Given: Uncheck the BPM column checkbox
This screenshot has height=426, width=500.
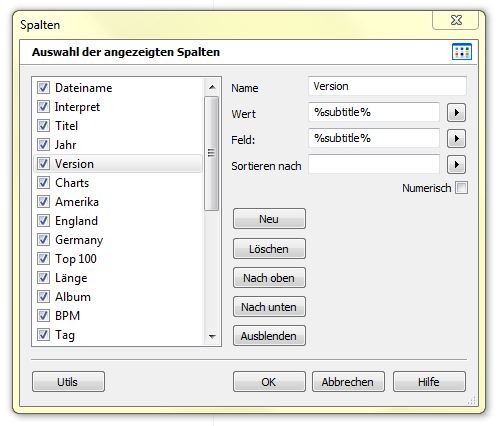Looking at the screenshot, I should [43, 316].
